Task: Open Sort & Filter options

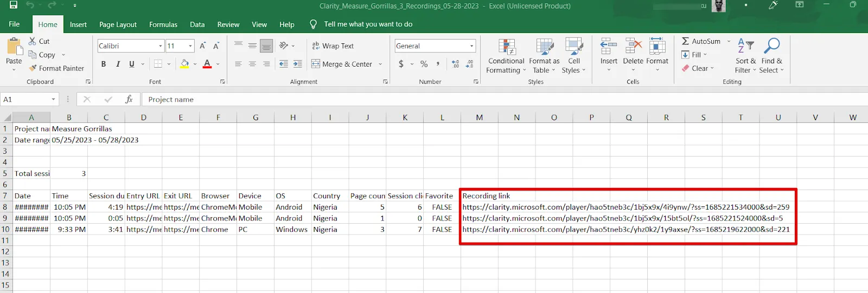Action: pyautogui.click(x=745, y=56)
